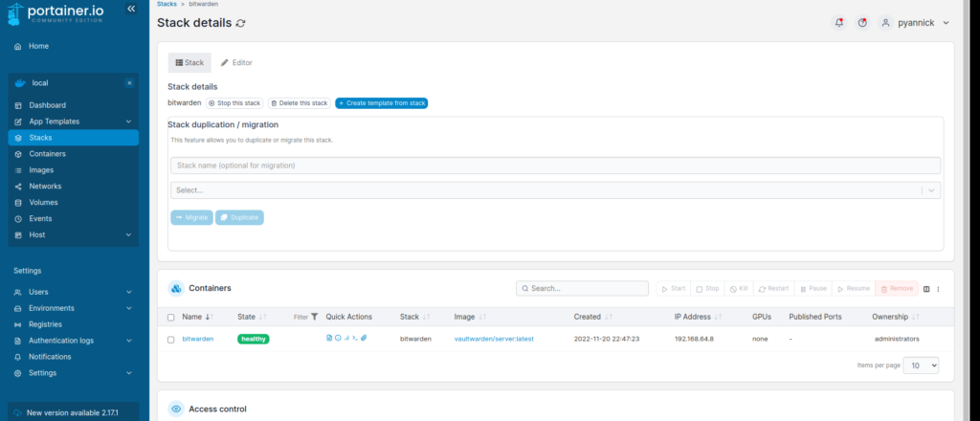Click Stop this stack button
980x421 pixels.
click(234, 103)
